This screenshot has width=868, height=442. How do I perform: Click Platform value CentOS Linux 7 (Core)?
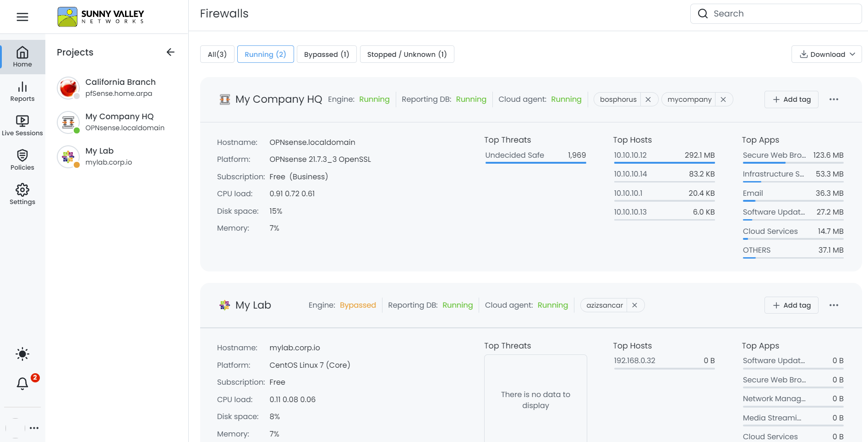click(310, 365)
